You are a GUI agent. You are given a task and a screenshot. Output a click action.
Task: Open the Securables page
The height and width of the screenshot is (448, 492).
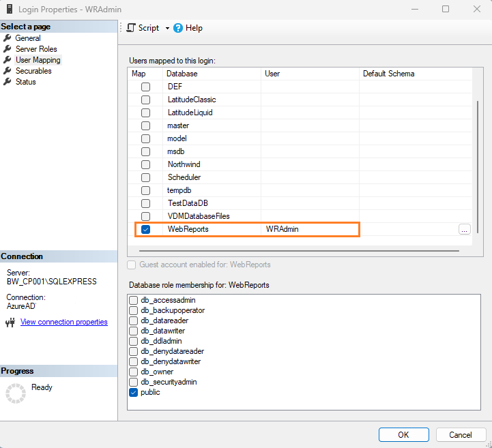pyautogui.click(x=33, y=71)
